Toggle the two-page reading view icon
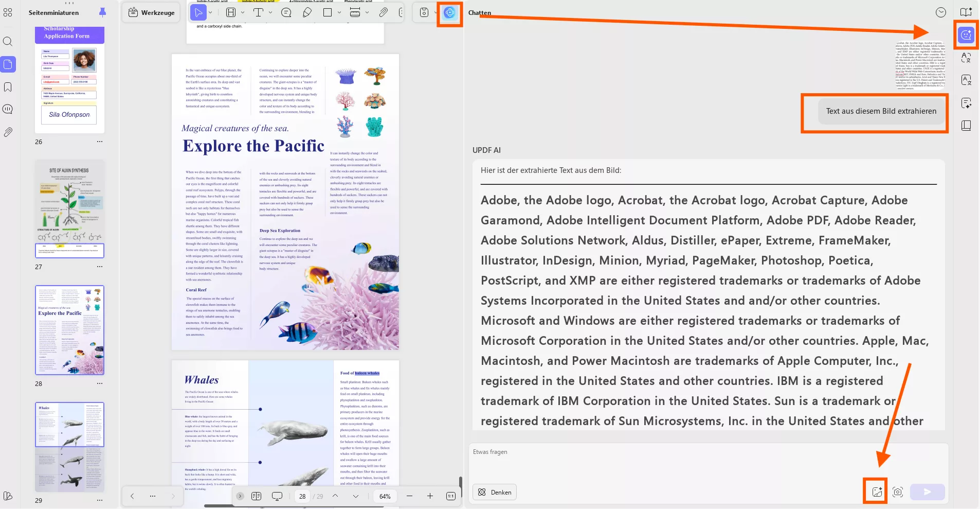Image resolution: width=980 pixels, height=509 pixels. click(x=257, y=496)
